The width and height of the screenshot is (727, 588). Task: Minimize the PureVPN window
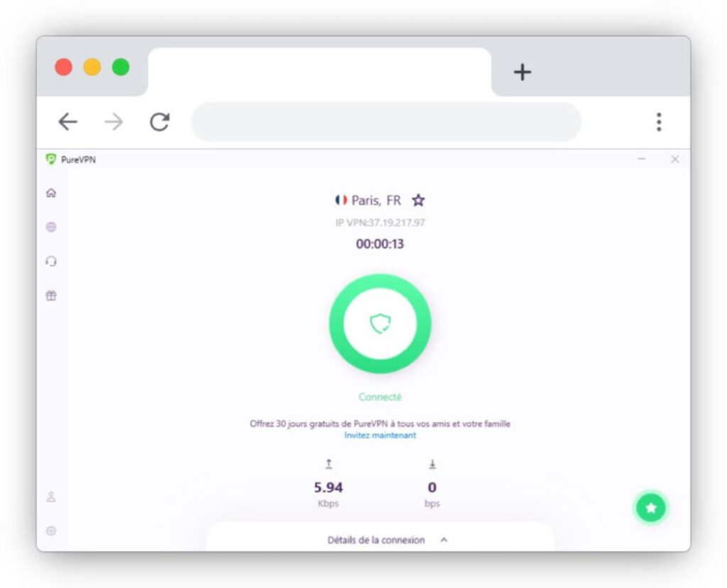(642, 159)
